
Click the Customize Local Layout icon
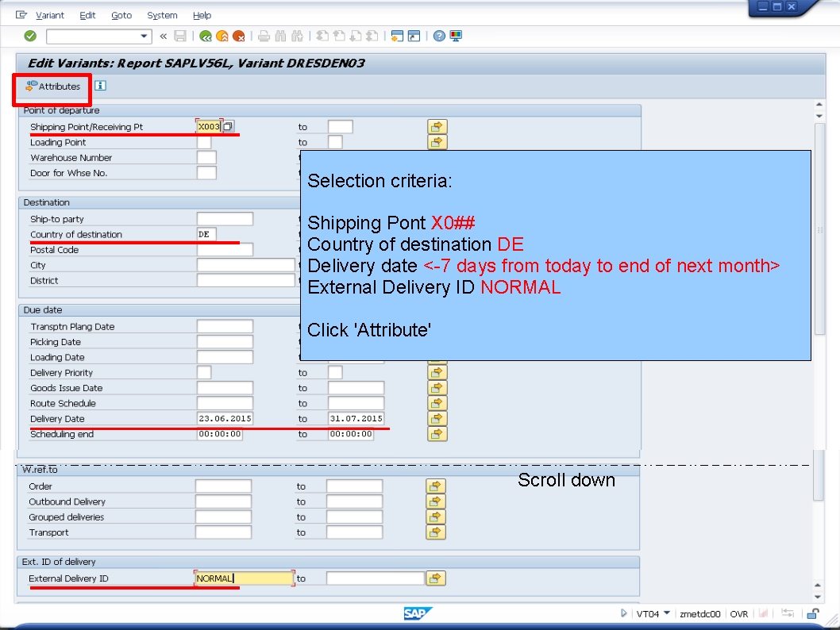pos(457,36)
